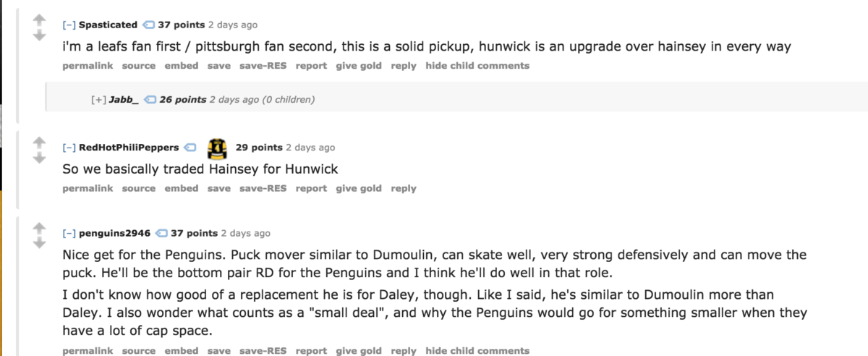Collapse penguins2946's comment thread
The image size is (868, 356).
(x=69, y=234)
